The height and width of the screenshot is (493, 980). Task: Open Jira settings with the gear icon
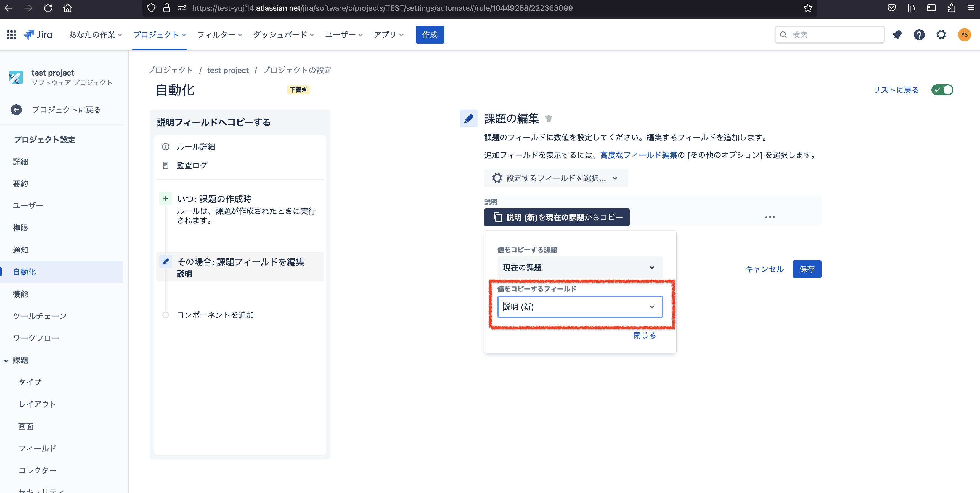coord(941,34)
